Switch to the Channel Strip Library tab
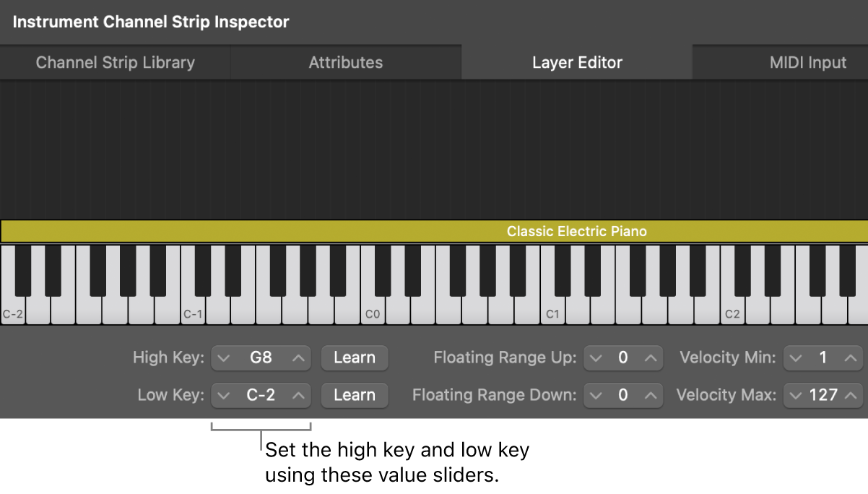 (x=115, y=62)
